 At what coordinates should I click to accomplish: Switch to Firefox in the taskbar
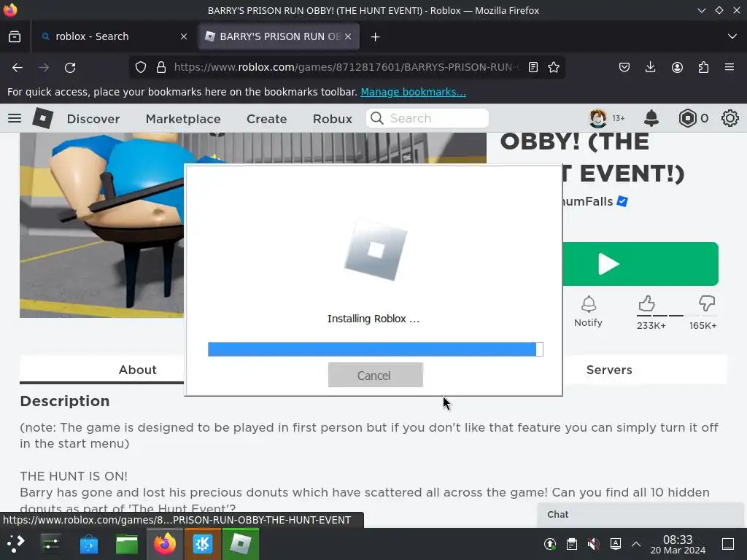(164, 543)
